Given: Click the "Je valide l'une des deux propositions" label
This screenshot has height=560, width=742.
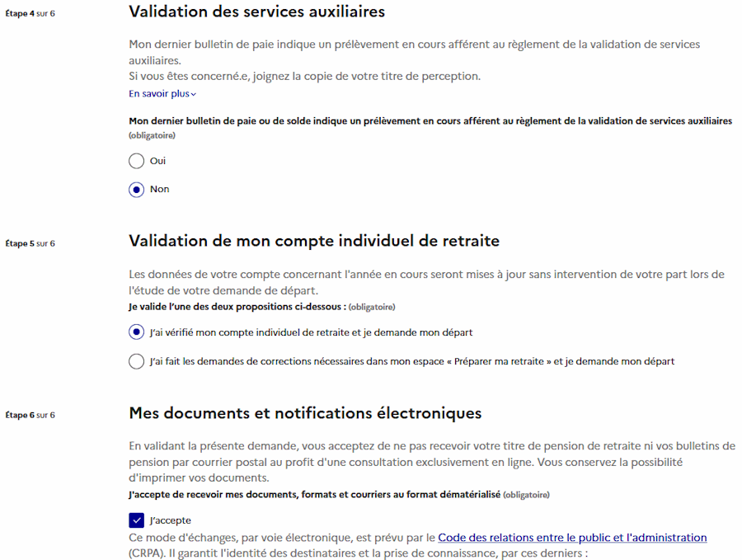Looking at the screenshot, I should pos(237,307).
